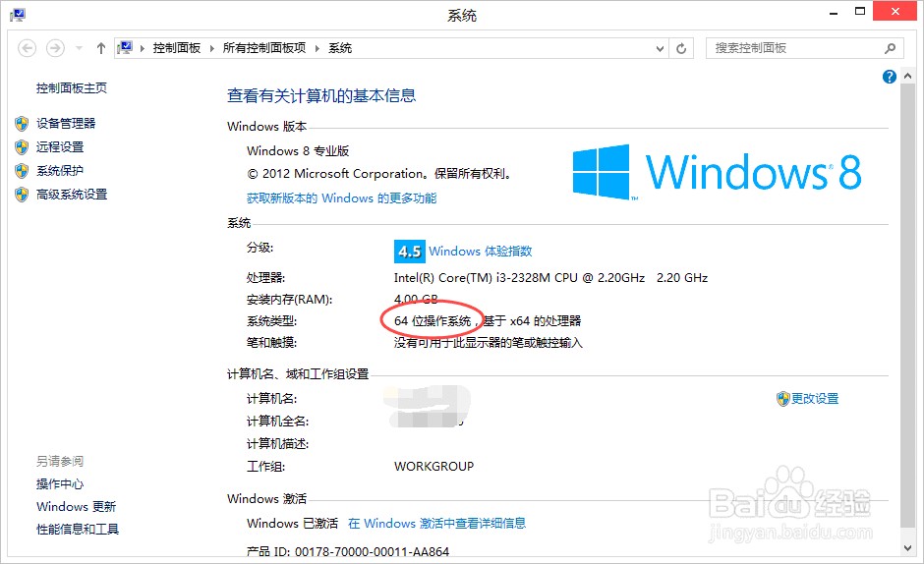924x564 pixels.
Task: Open 控制面板主页 link
Action: pyautogui.click(x=72, y=88)
